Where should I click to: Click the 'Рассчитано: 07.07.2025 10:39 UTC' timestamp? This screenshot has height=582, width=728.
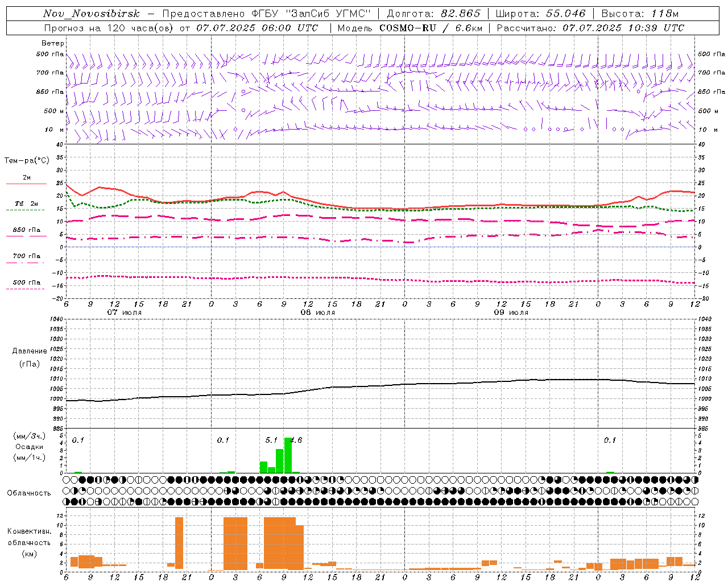click(590, 28)
